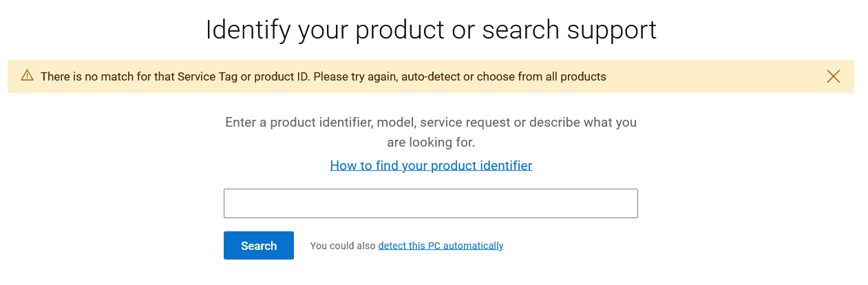The height and width of the screenshot is (285, 868).
Task: Select detect this PC automatically link
Action: (x=441, y=246)
